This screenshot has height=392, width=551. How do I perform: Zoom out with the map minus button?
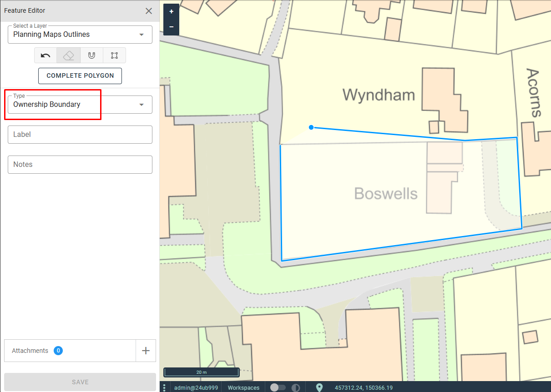pyautogui.click(x=171, y=27)
